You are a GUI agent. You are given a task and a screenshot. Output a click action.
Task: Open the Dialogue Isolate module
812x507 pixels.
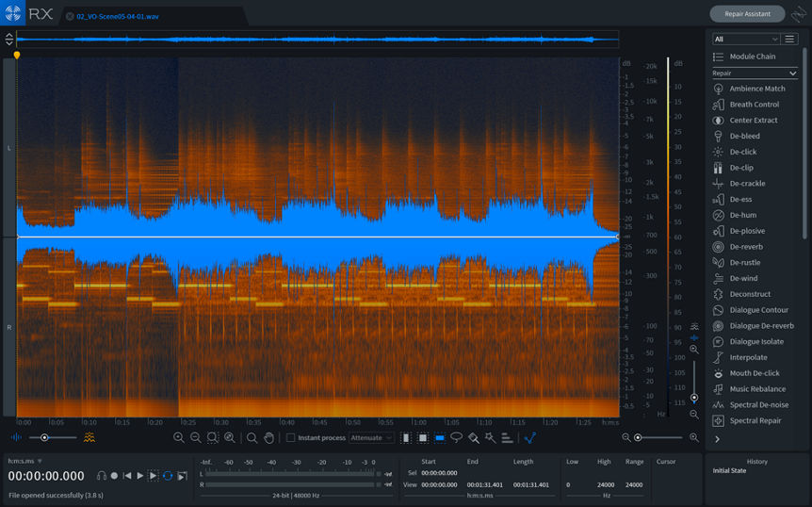tap(755, 341)
